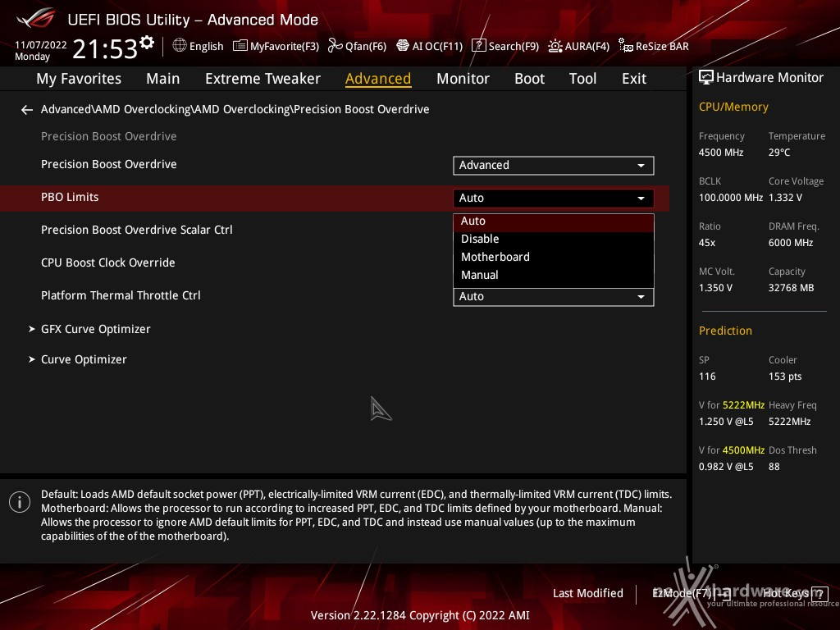Click the ROG logo icon
This screenshot has width=840, height=630.
pos(35,18)
